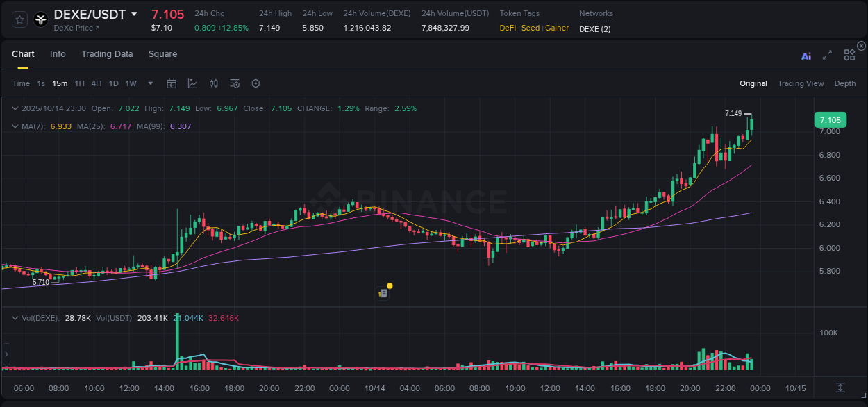This screenshot has width=868, height=407.
Task: Collapse the MA indicators row
Action: pos(15,126)
